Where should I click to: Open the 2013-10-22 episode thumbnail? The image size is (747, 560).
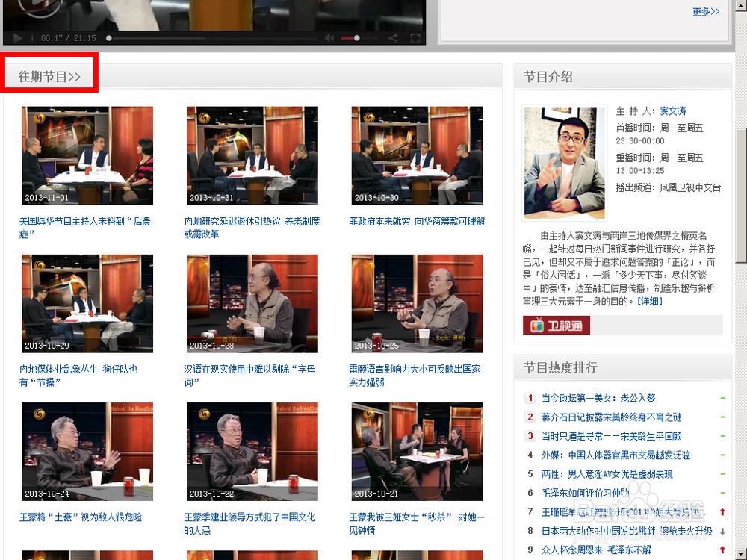point(252,452)
